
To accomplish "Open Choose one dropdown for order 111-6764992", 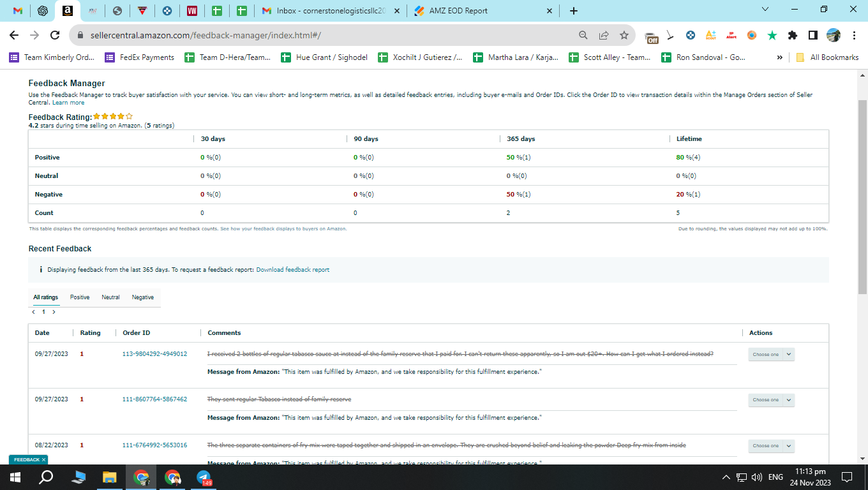I will 771,446.
